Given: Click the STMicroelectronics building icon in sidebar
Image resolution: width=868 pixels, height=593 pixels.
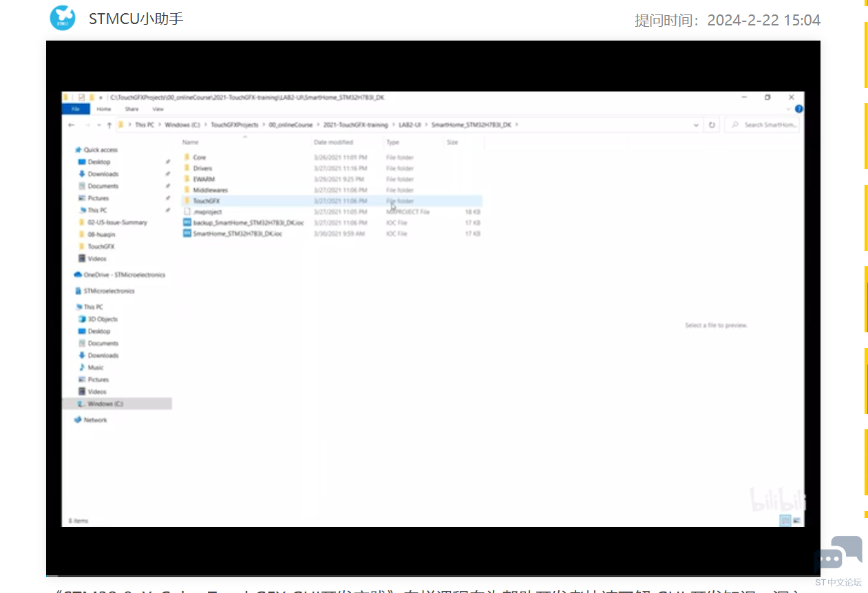Looking at the screenshot, I should (x=78, y=291).
